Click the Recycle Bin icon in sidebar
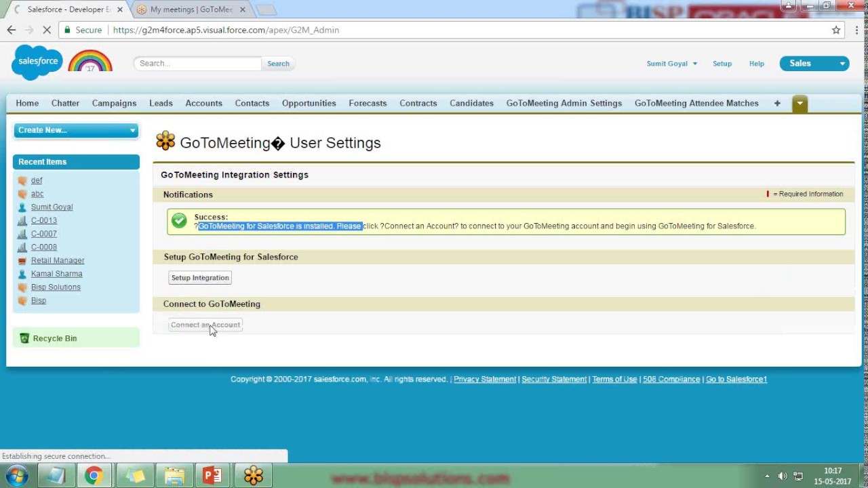This screenshot has height=488, width=868. click(x=24, y=338)
